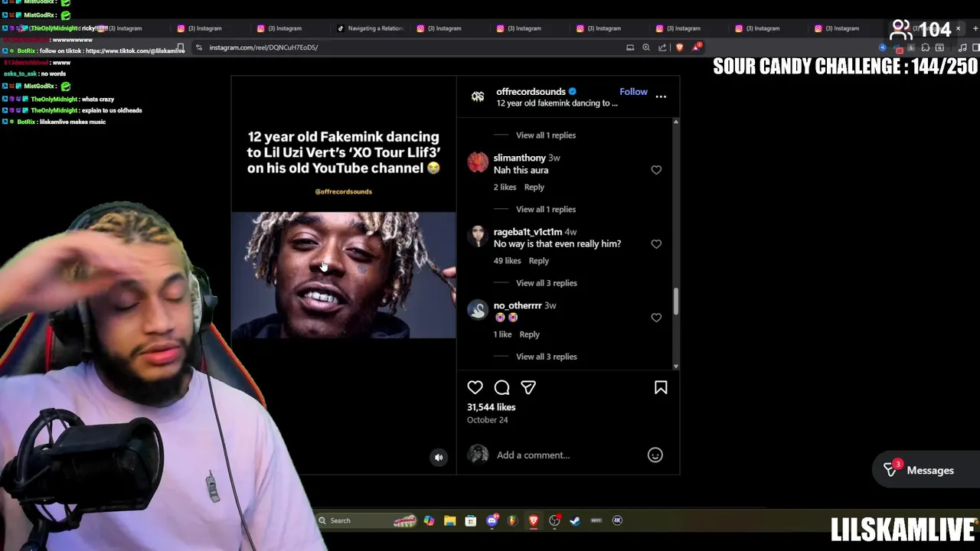980x551 pixels.
Task: Click the share page icon in address bar
Action: click(x=662, y=47)
